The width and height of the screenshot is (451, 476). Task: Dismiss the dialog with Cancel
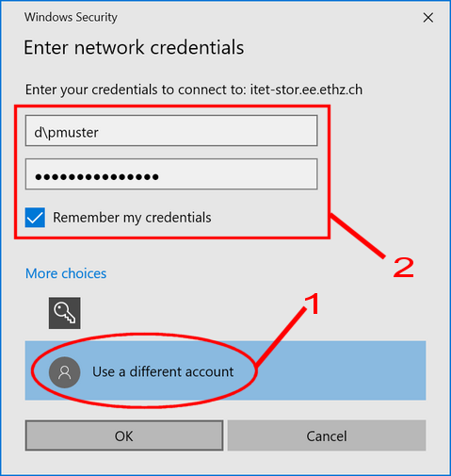[327, 435]
